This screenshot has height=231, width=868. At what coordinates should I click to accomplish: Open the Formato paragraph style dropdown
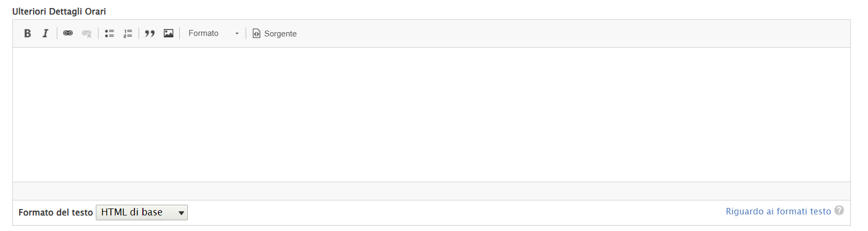point(204,33)
